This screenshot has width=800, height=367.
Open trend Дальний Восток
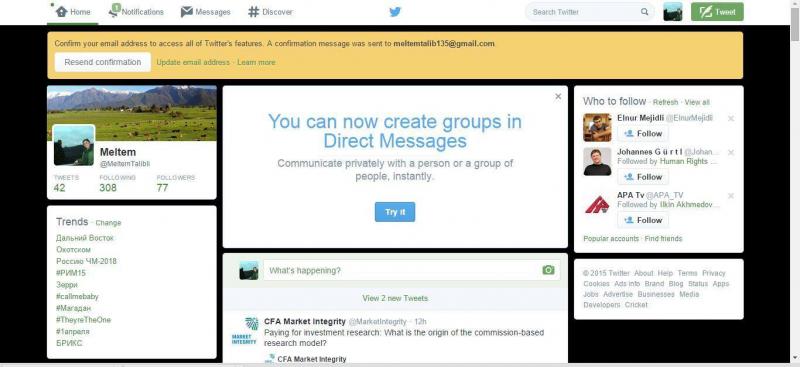pyautogui.click(x=85, y=238)
